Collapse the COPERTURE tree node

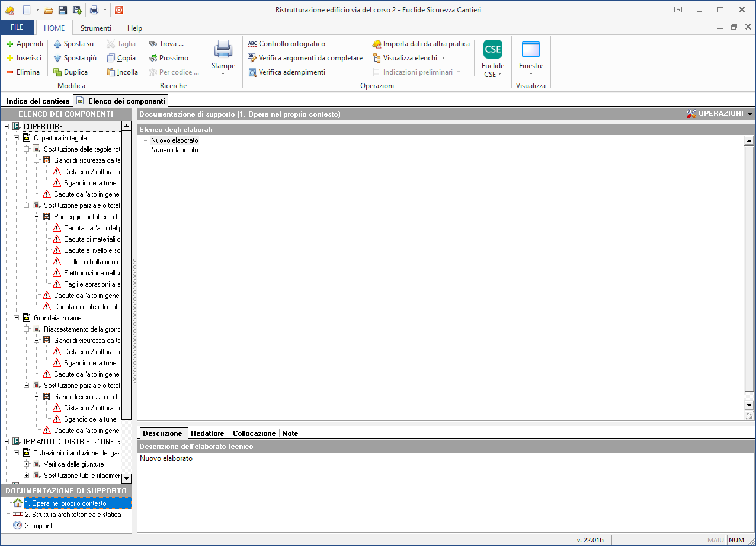(x=7, y=127)
